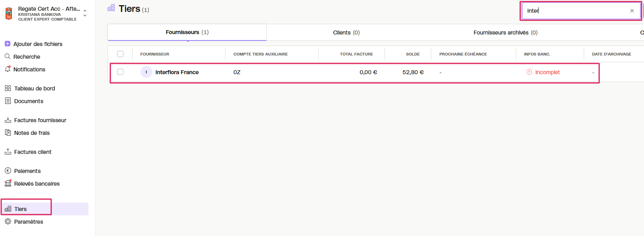
Task: Click the 0Z auxiliary account cell
Action: (x=237, y=72)
